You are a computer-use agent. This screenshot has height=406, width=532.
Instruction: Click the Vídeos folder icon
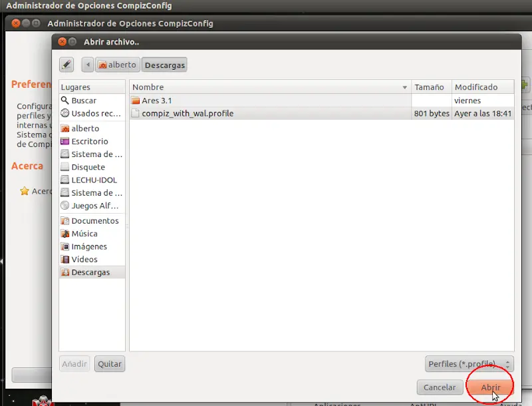65,260
